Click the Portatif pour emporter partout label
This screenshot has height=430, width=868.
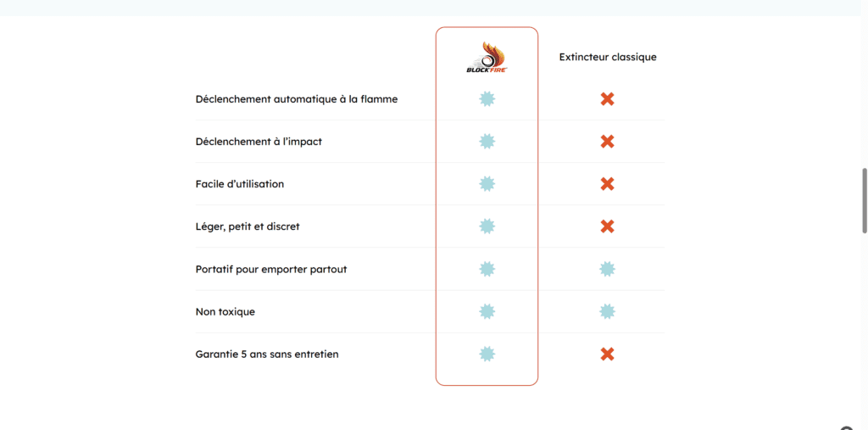click(271, 269)
